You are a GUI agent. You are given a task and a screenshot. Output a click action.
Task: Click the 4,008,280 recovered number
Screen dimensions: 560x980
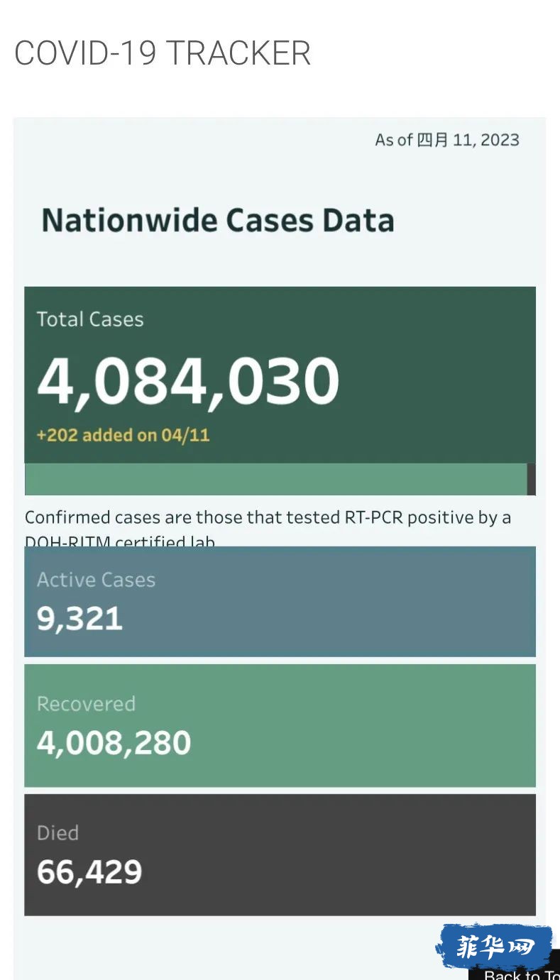click(114, 743)
